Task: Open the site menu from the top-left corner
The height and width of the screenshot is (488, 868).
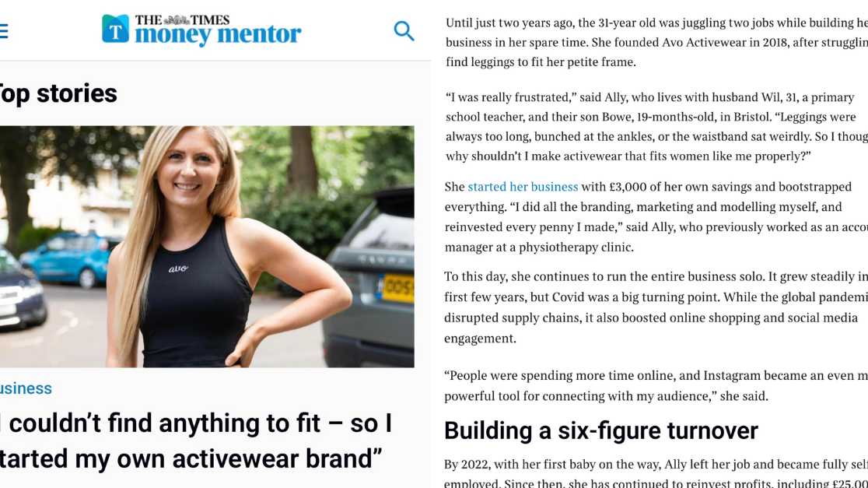Action: [x=4, y=31]
